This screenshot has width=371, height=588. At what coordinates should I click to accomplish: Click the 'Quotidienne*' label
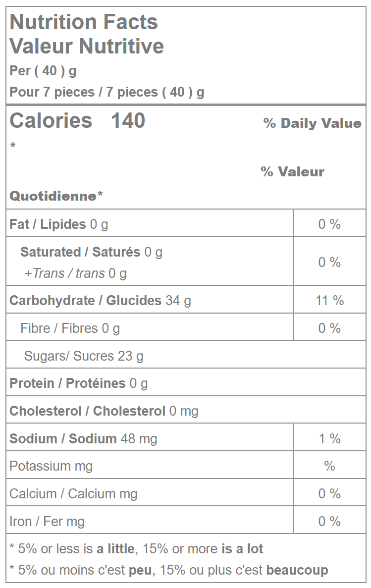coord(56,196)
